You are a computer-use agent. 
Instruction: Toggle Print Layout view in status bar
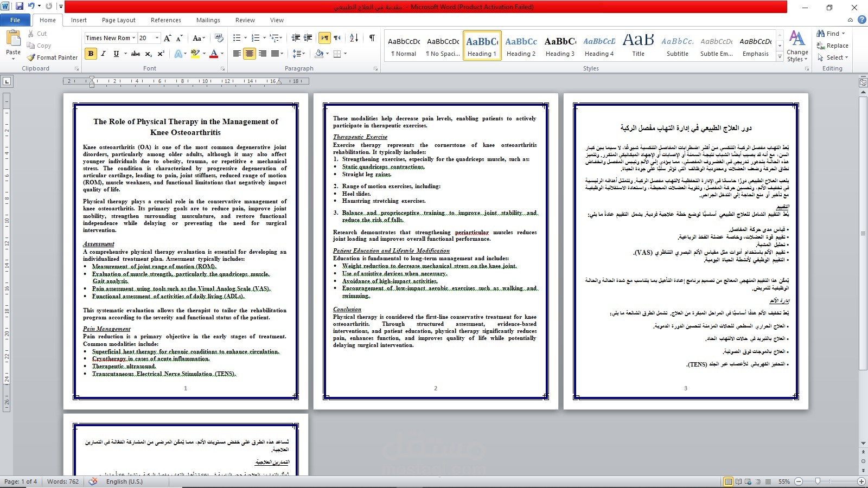729,481
